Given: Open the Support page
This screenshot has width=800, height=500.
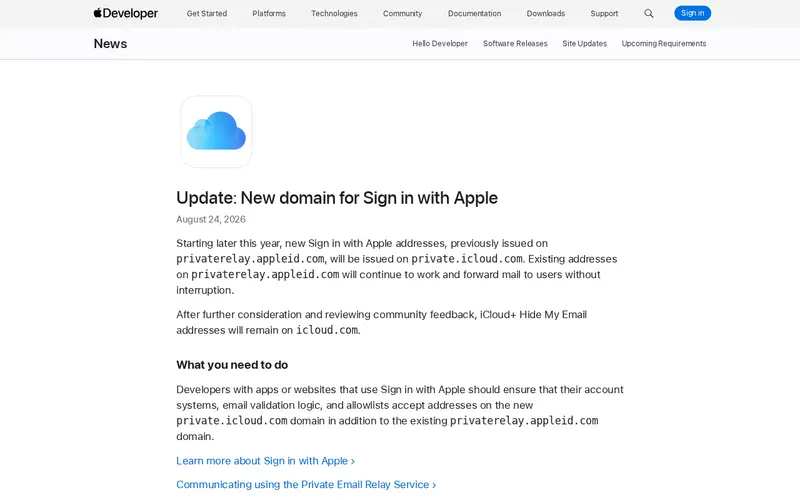Looking at the screenshot, I should tap(604, 13).
